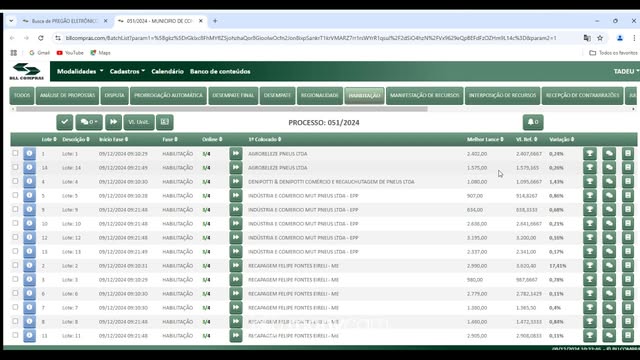Image resolution: width=640 pixels, height=360 pixels.
Task: Click the info icon for Lote 4
Action: (29, 182)
